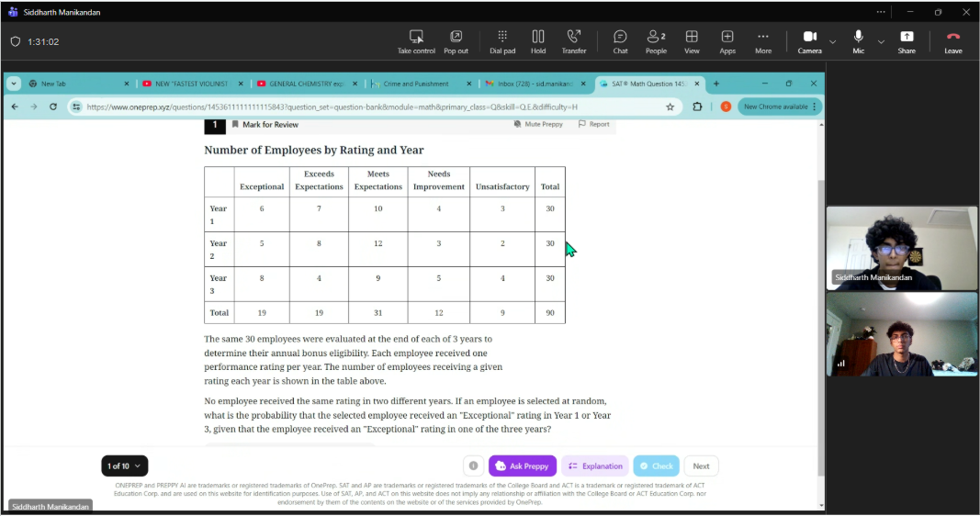Check the answer
Image resolution: width=980 pixels, height=516 pixels.
tap(657, 466)
